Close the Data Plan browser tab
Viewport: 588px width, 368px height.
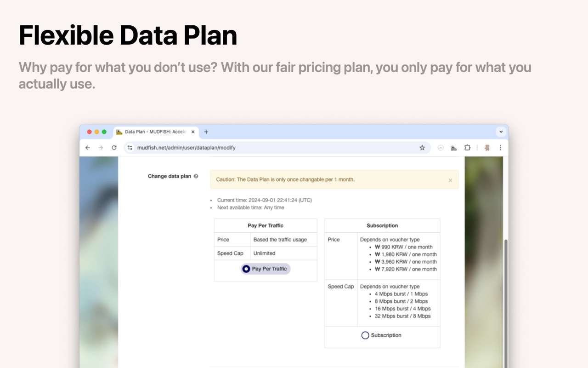click(x=193, y=132)
